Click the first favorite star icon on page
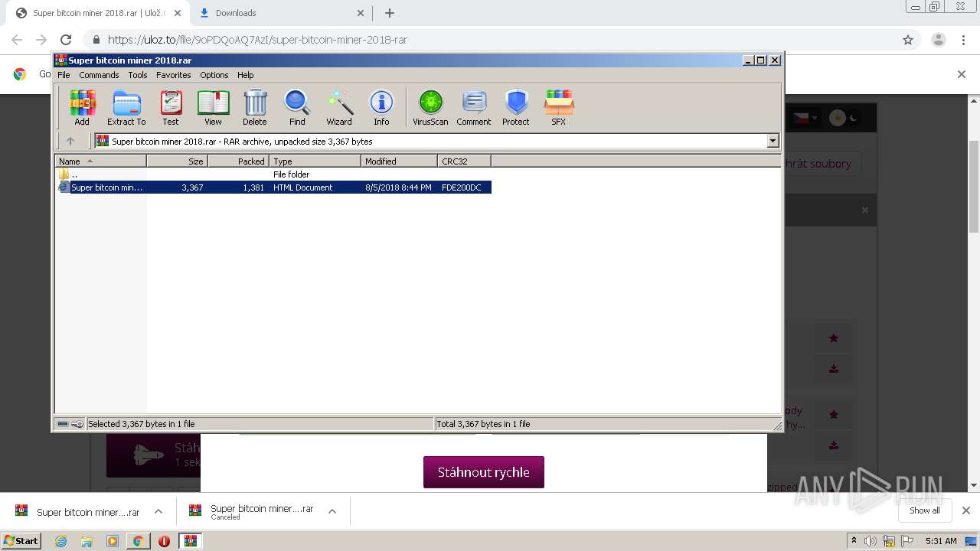The height and width of the screenshot is (551, 980). point(834,337)
